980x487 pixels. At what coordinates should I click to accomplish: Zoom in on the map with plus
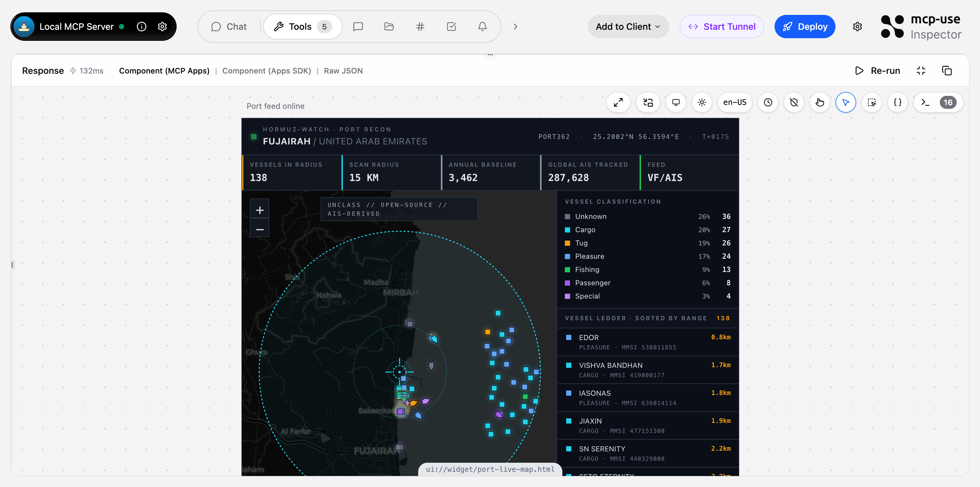(x=260, y=210)
